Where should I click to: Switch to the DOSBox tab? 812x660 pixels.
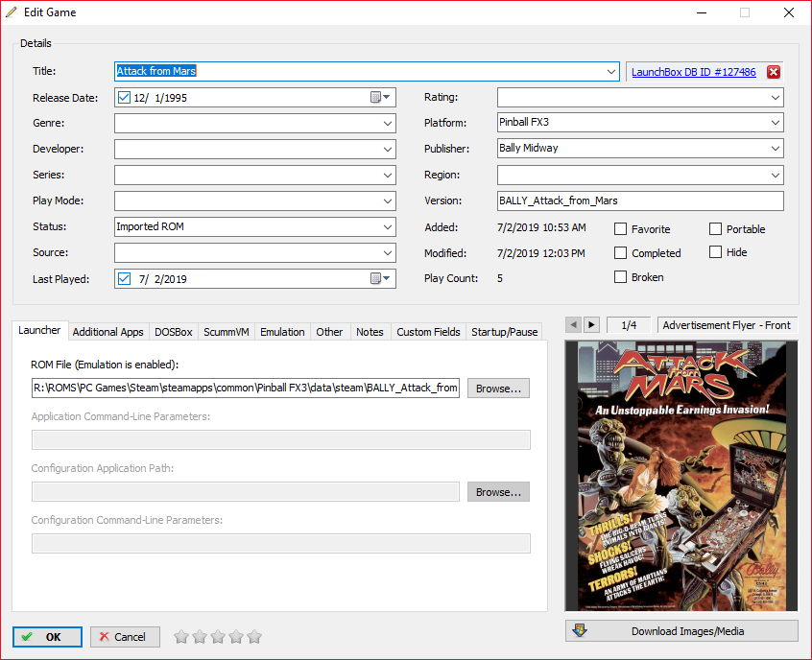click(x=174, y=332)
